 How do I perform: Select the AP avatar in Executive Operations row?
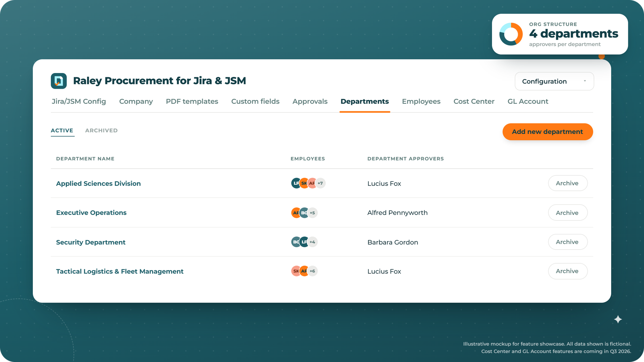point(296,213)
